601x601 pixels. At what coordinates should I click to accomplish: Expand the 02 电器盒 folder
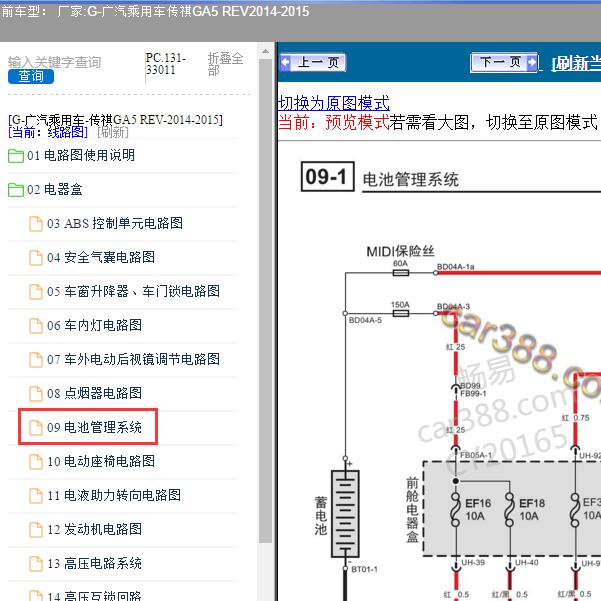(54, 189)
